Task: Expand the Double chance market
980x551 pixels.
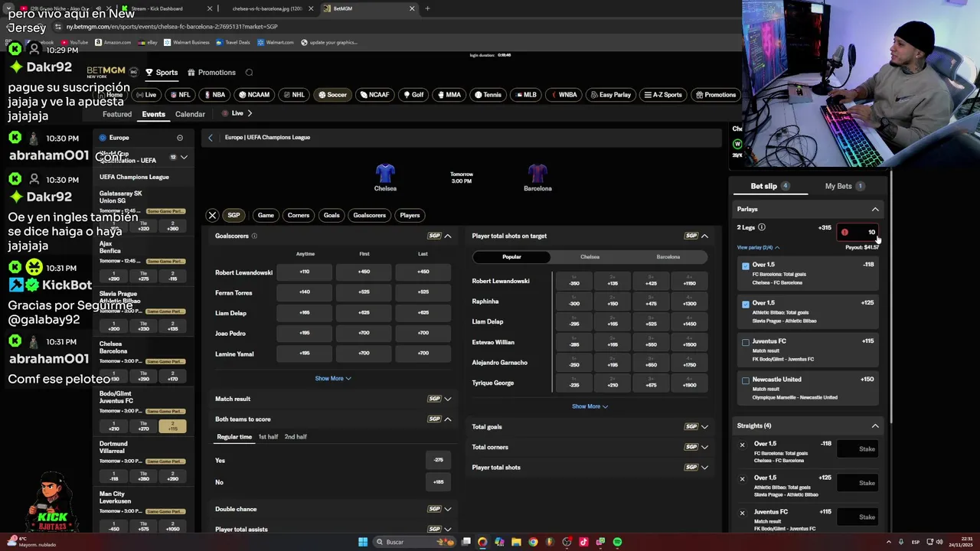Action: click(448, 509)
